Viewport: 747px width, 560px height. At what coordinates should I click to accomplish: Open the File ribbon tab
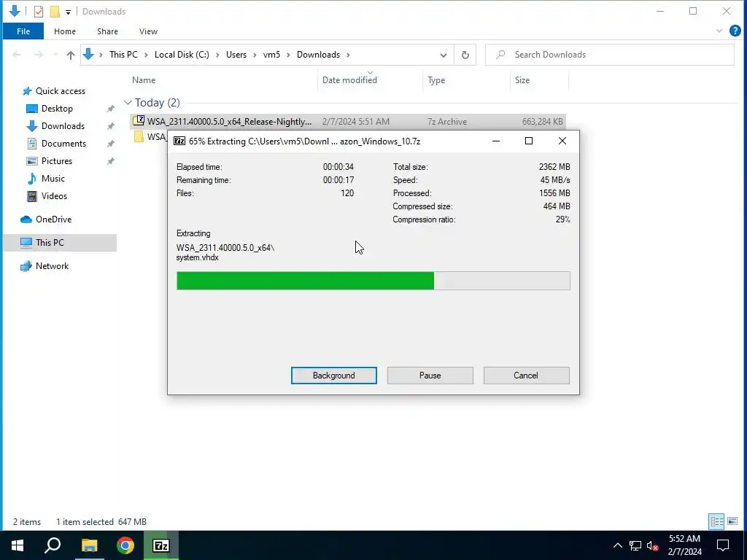coord(23,31)
